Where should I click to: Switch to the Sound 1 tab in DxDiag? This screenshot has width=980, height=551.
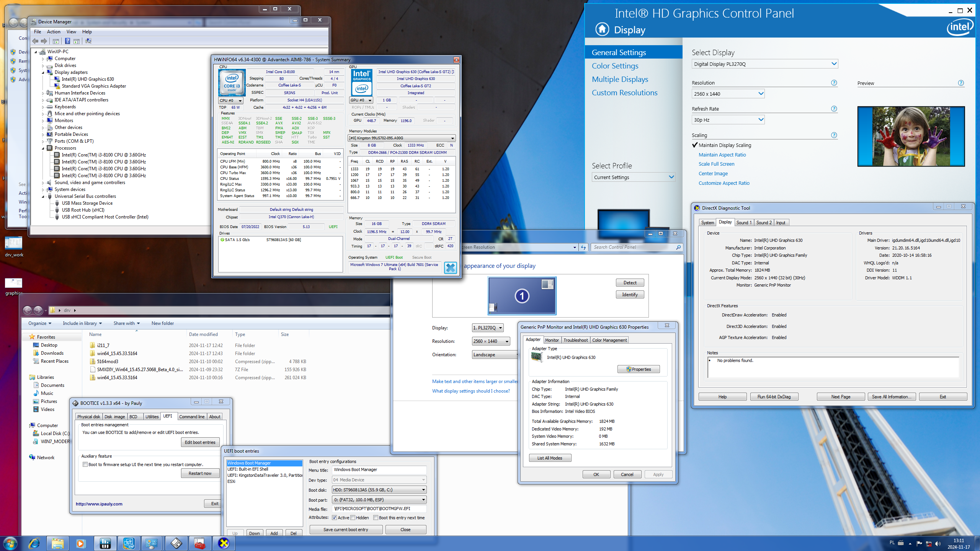coord(744,222)
